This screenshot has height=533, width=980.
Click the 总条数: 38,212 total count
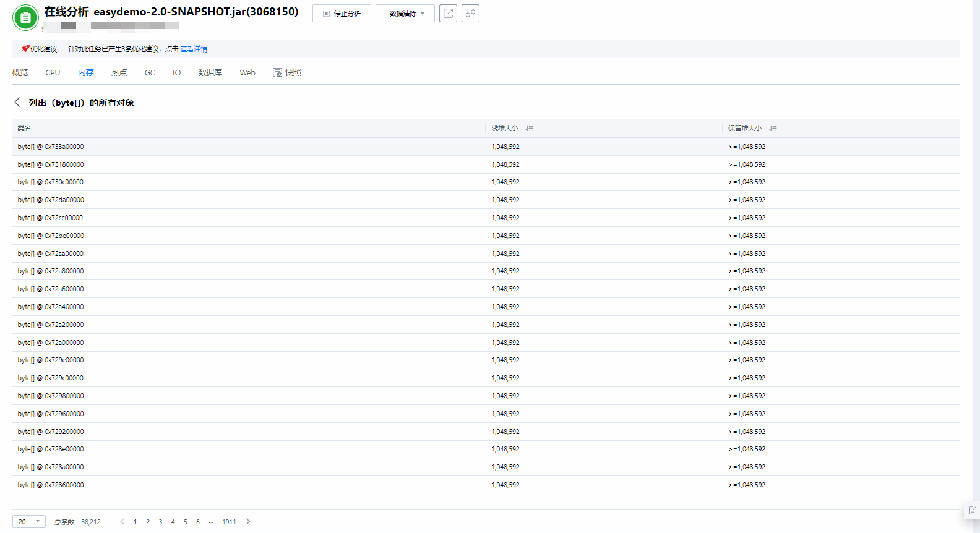[x=77, y=522]
